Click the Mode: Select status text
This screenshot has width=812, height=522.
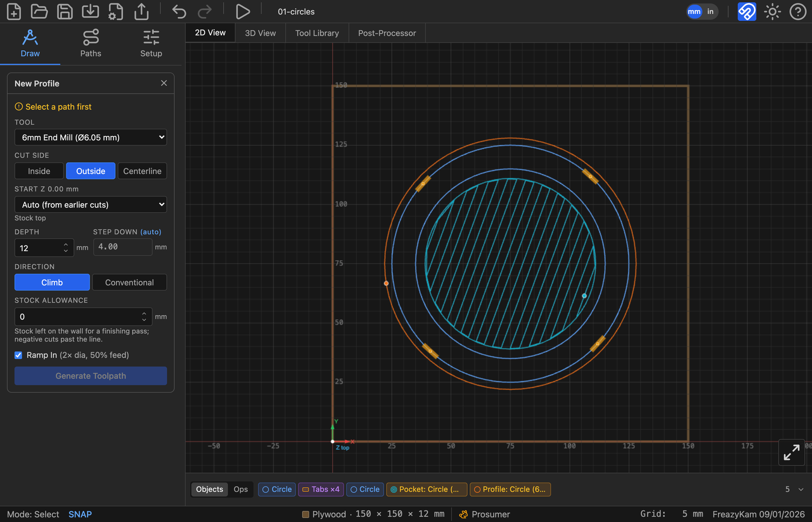pyautogui.click(x=33, y=514)
